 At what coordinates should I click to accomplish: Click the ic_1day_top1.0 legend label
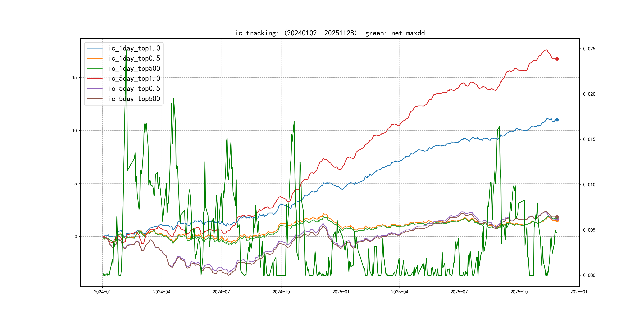coord(134,48)
